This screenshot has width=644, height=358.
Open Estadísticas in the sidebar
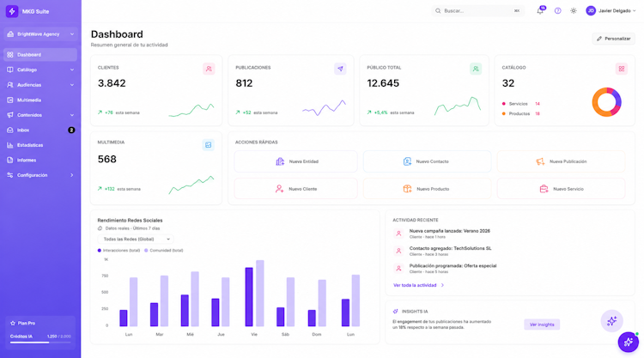pyautogui.click(x=40, y=145)
